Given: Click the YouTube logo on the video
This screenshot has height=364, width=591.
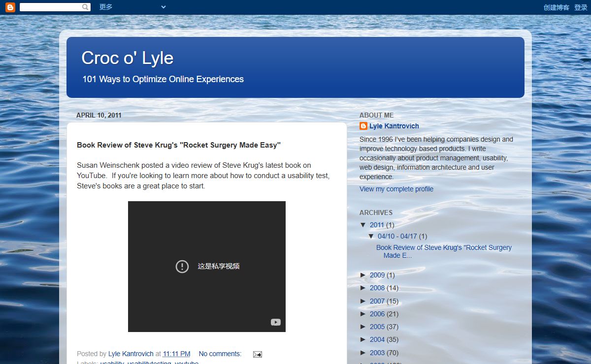Looking at the screenshot, I should coord(275,322).
